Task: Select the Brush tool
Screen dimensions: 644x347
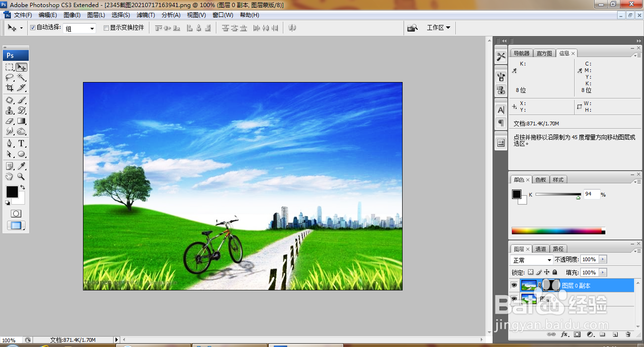Action: click(22, 100)
